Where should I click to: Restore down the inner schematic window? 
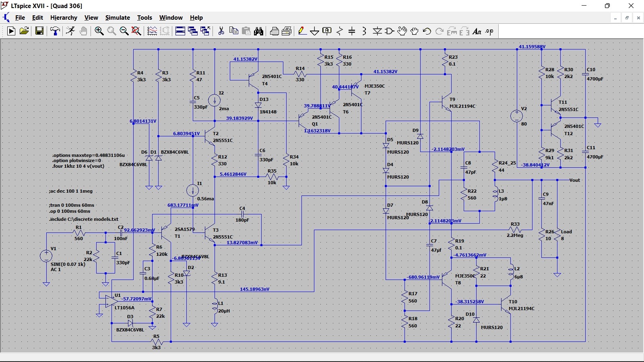(x=627, y=18)
